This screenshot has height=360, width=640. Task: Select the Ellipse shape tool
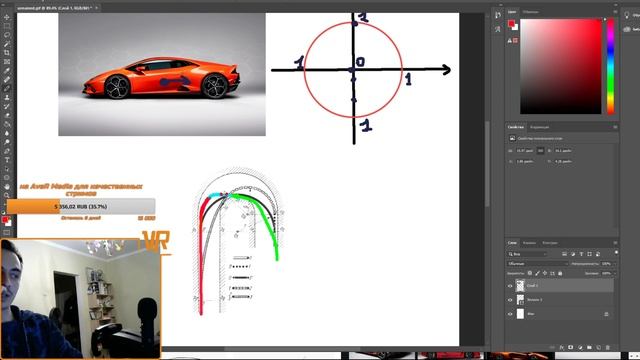pyautogui.click(x=7, y=178)
